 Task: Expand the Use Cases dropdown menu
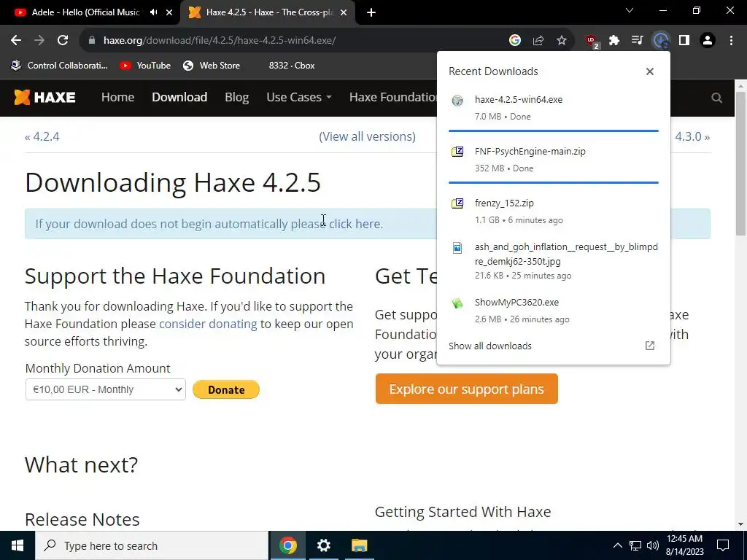click(298, 97)
